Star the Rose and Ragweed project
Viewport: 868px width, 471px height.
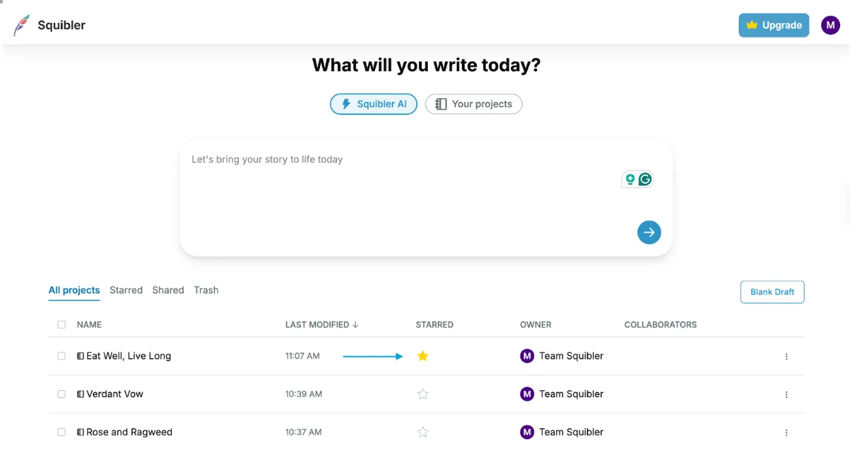point(422,432)
